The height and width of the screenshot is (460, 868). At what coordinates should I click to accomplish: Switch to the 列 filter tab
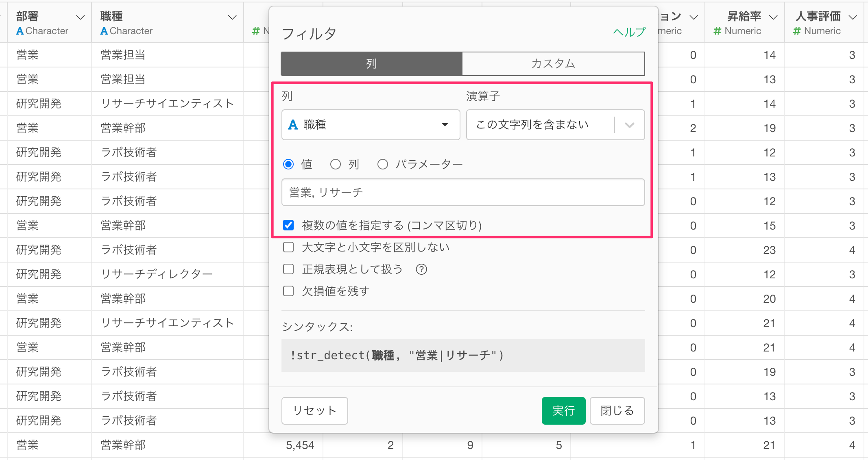click(371, 64)
